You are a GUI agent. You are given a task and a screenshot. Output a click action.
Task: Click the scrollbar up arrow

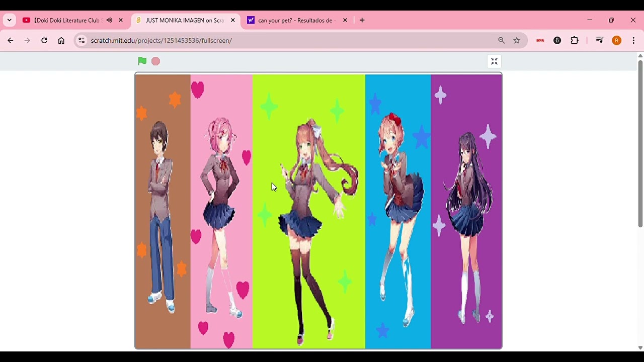(x=640, y=56)
